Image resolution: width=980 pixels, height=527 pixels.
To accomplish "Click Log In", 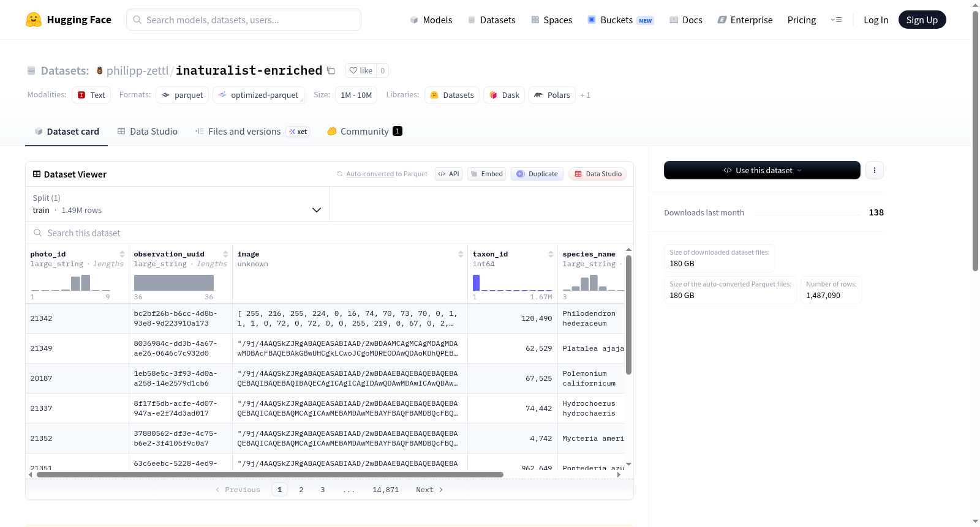I will click(876, 20).
